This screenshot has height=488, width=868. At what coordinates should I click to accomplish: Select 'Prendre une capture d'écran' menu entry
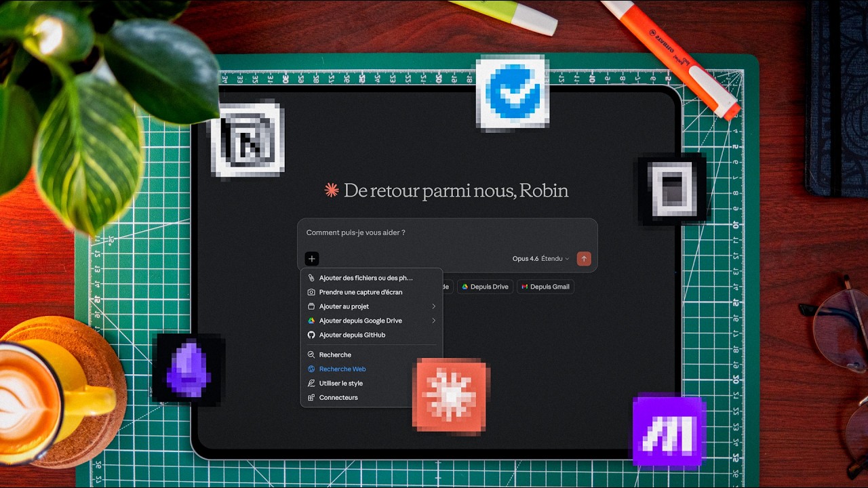pos(371,292)
